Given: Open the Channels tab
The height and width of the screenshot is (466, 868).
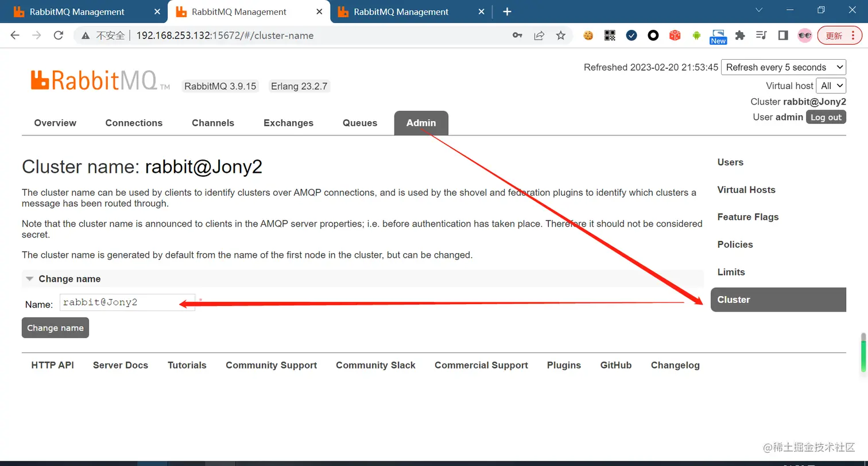Looking at the screenshot, I should 213,123.
